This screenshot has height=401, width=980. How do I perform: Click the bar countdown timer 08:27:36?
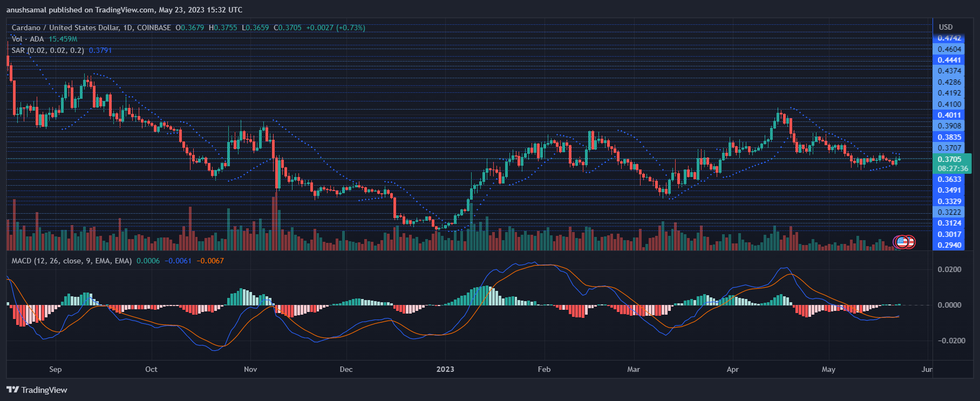pyautogui.click(x=952, y=168)
